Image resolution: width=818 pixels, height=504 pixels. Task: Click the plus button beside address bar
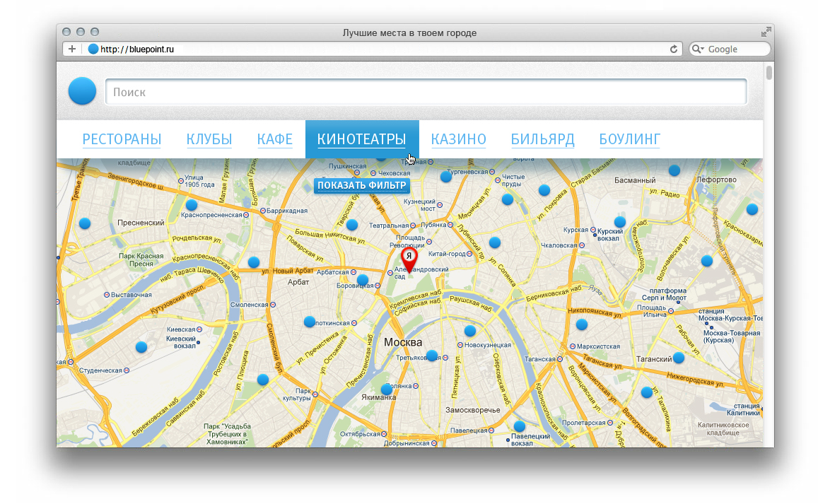[x=72, y=49]
